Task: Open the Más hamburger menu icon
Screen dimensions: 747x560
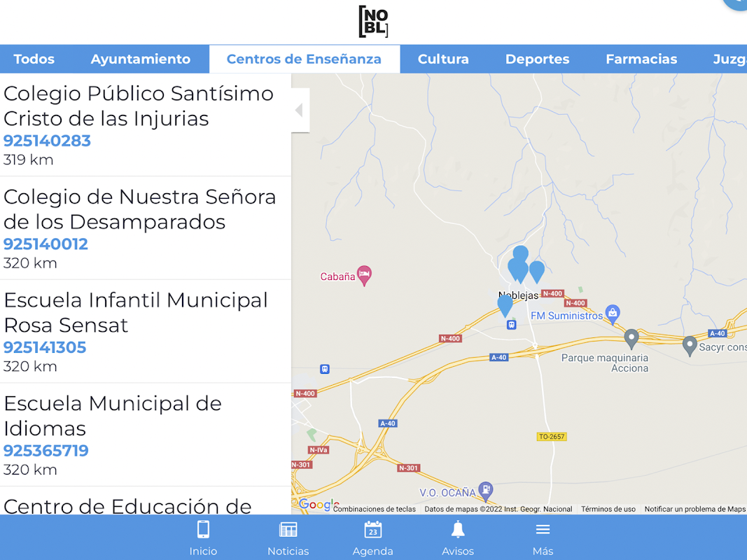Action: pos(543,529)
